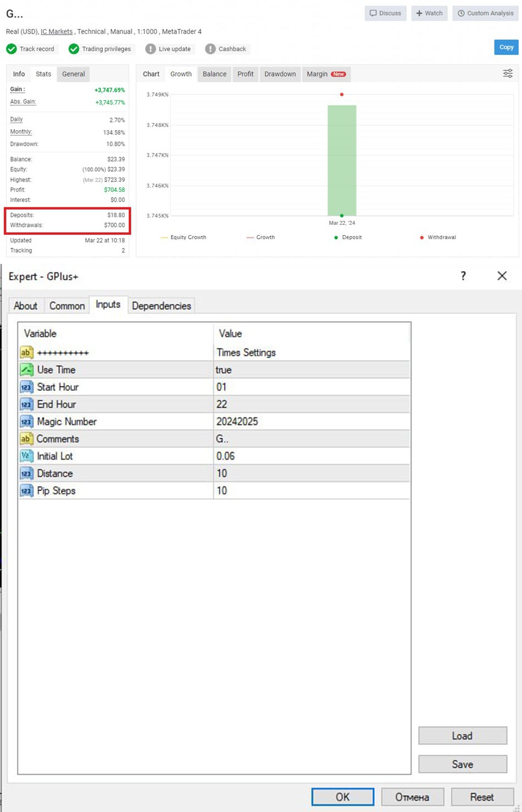
Task: Click the Save button
Action: point(463,764)
